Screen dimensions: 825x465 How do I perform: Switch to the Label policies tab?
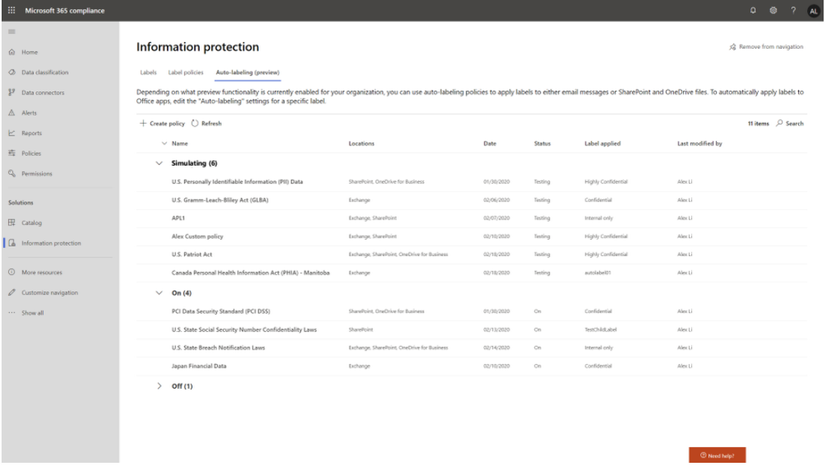click(186, 73)
